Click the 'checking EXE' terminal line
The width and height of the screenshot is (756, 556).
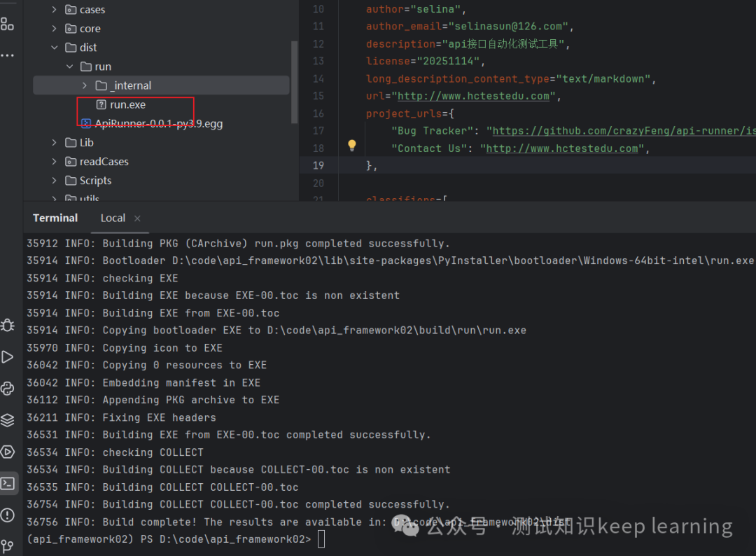coord(102,278)
